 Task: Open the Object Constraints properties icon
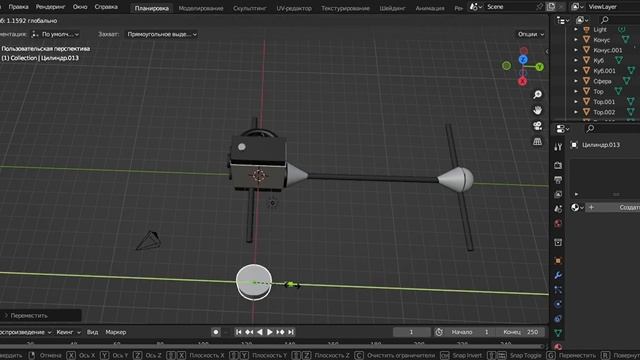[558, 319]
